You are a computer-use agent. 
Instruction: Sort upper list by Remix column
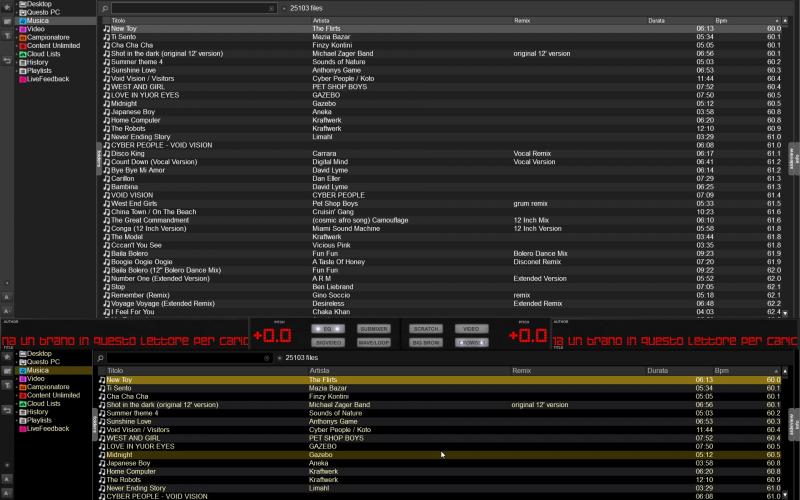coord(522,20)
